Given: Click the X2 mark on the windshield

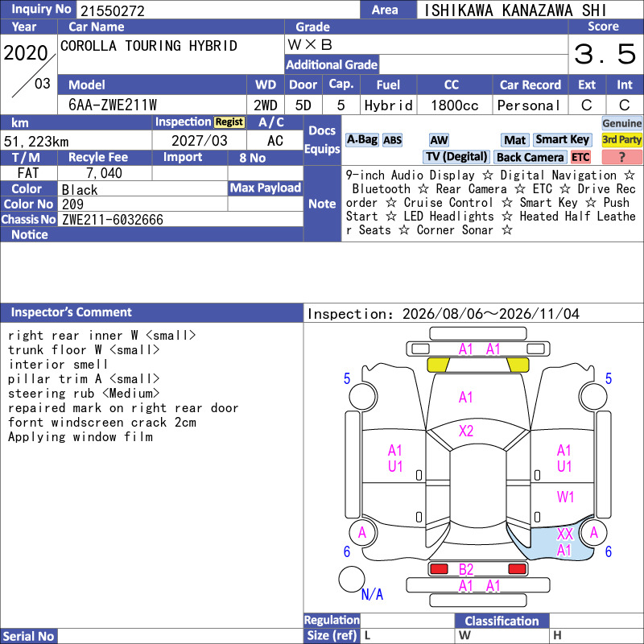Looking at the screenshot, I should pyautogui.click(x=466, y=431).
